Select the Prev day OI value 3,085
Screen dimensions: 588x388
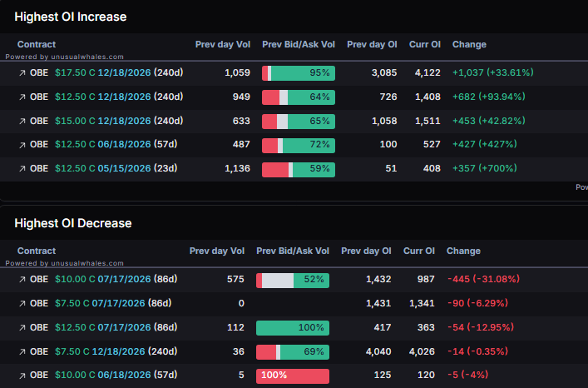[x=384, y=72]
